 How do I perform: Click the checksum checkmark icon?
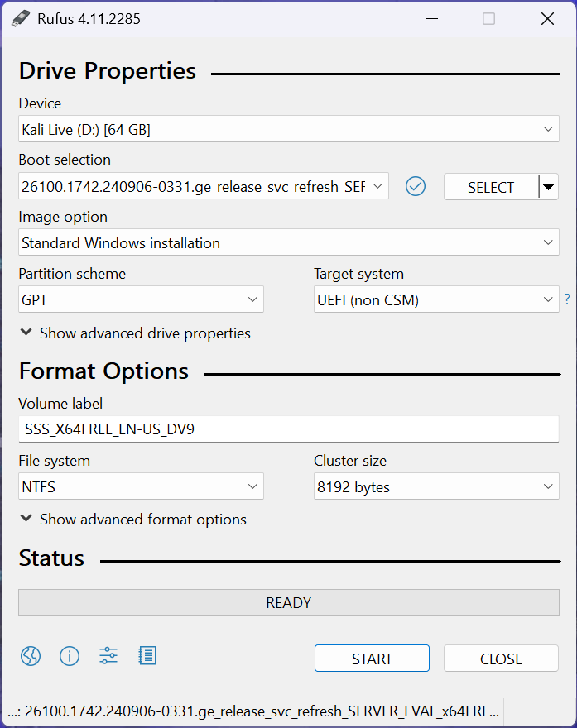click(416, 187)
